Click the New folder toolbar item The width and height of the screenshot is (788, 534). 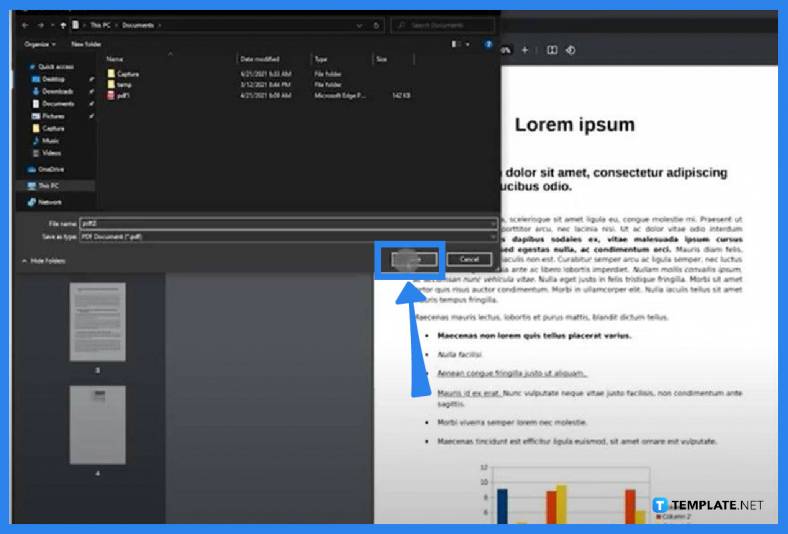[86, 44]
